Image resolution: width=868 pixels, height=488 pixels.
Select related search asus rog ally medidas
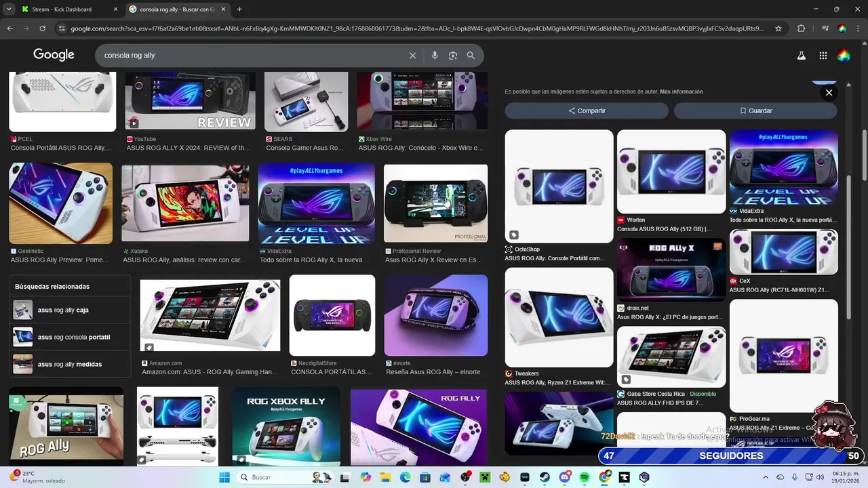pos(70,364)
